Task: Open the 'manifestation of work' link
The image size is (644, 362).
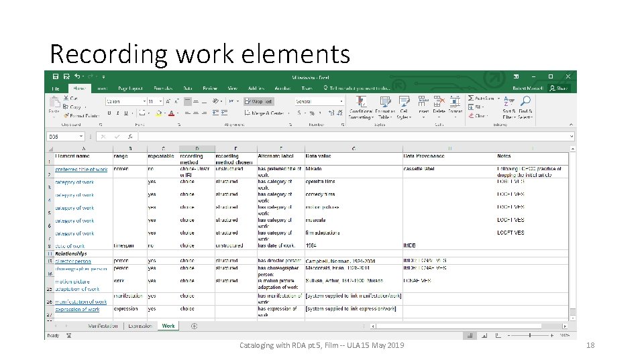Action: click(x=81, y=302)
